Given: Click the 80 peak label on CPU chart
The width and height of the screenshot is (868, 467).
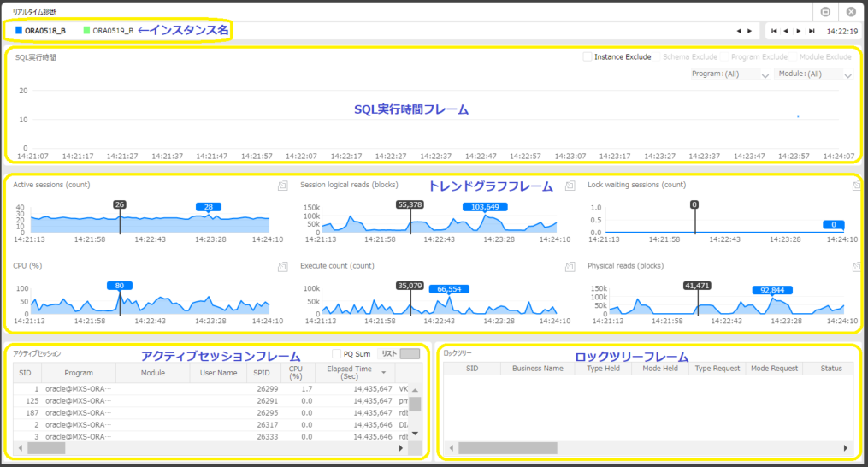Looking at the screenshot, I should click(x=120, y=286).
